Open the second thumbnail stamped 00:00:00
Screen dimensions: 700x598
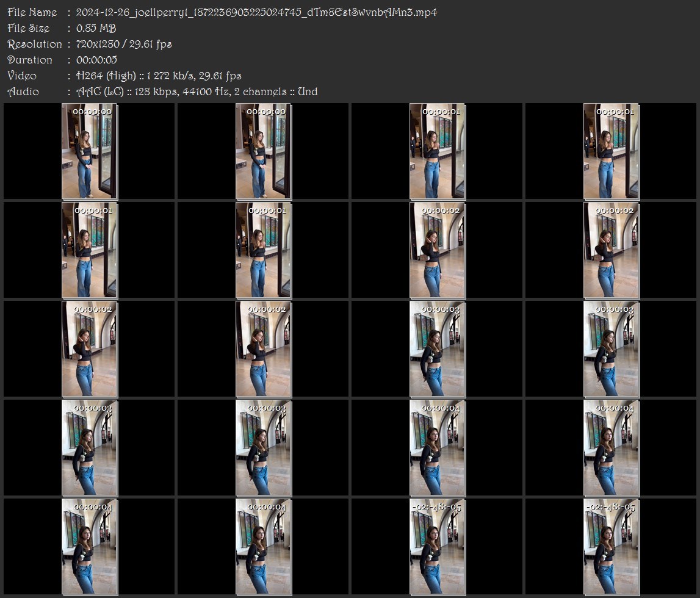click(x=264, y=151)
